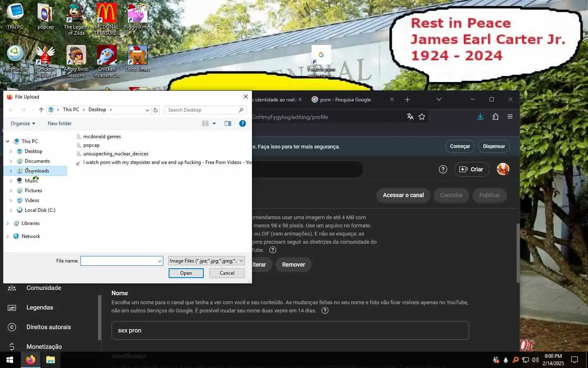The image size is (588, 368).
Task: List all Firefox tabs chevron
Action: (439, 99)
